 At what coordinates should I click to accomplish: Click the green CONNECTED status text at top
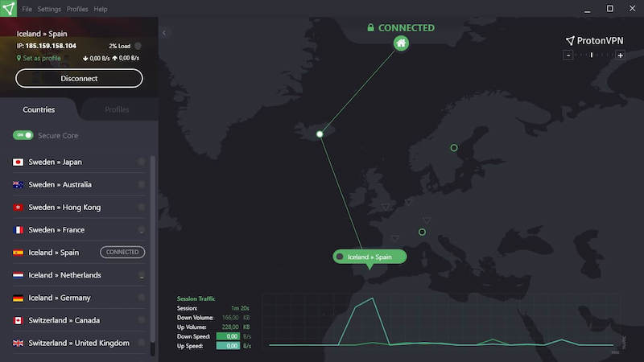[x=407, y=28]
